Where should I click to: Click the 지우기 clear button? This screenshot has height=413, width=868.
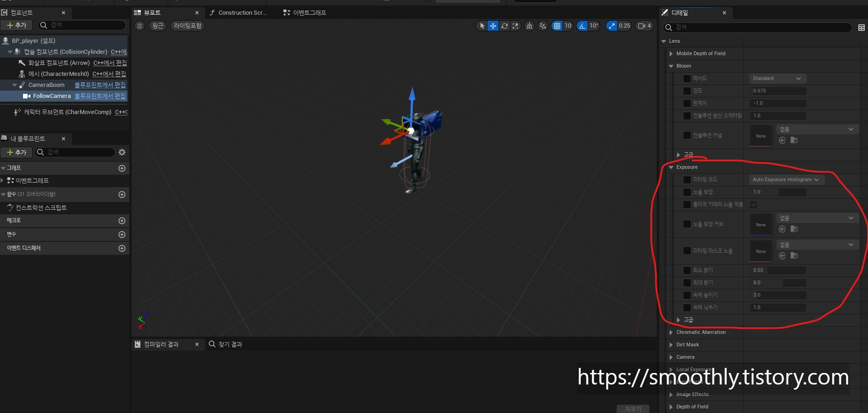633,409
